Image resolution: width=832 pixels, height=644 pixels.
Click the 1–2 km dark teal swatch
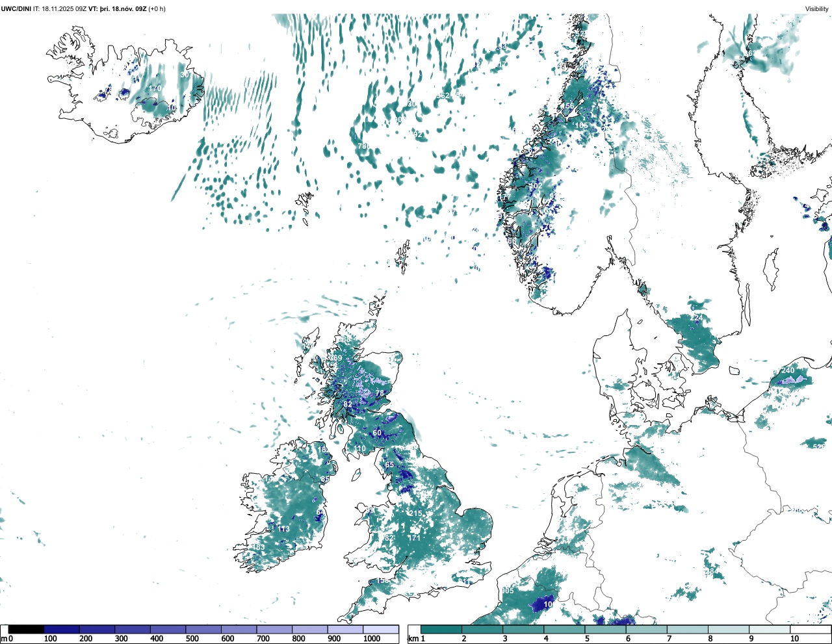pyautogui.click(x=441, y=629)
